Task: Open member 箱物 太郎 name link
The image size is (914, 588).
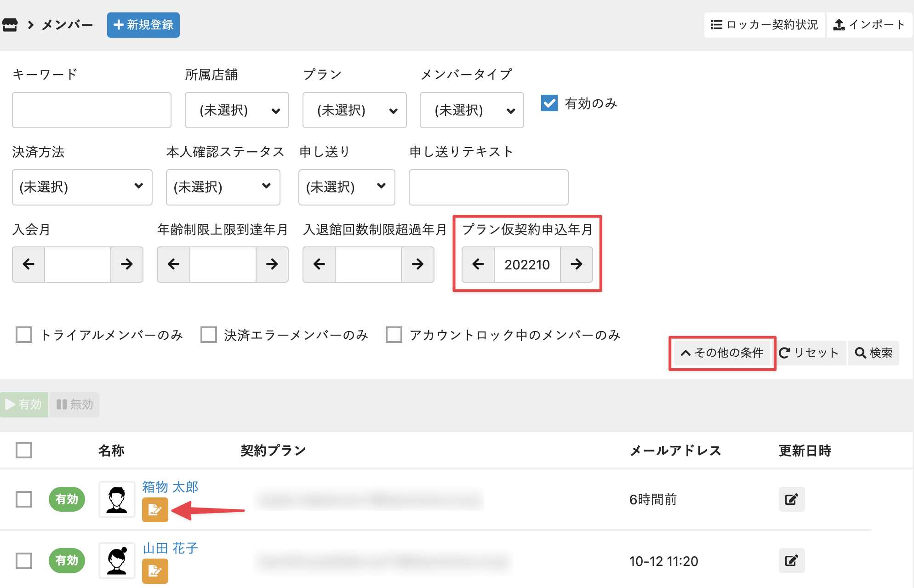Action: coord(170,486)
